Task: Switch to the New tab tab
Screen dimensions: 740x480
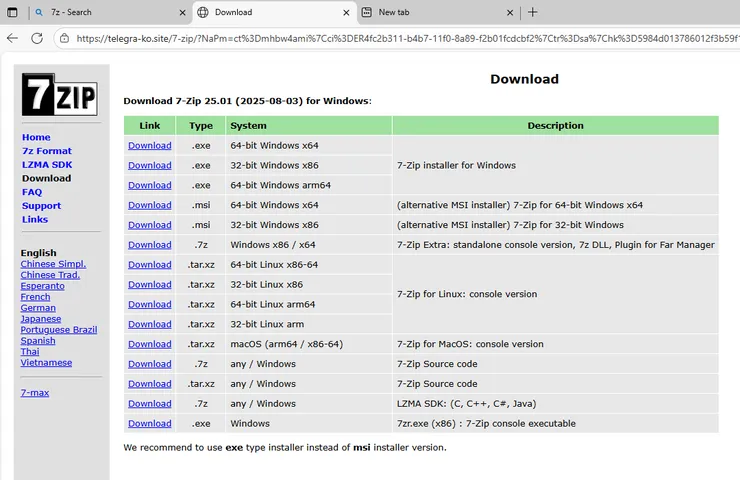Action: pyautogui.click(x=437, y=12)
